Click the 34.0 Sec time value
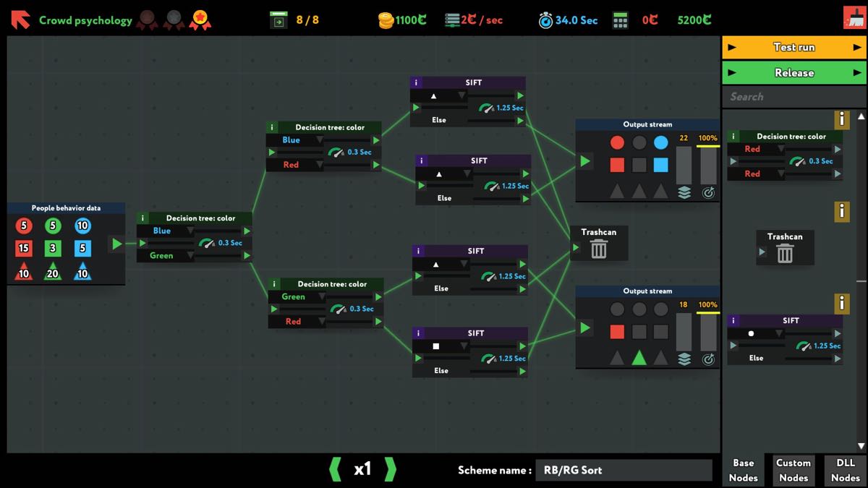This screenshot has height=488, width=868. coord(576,20)
